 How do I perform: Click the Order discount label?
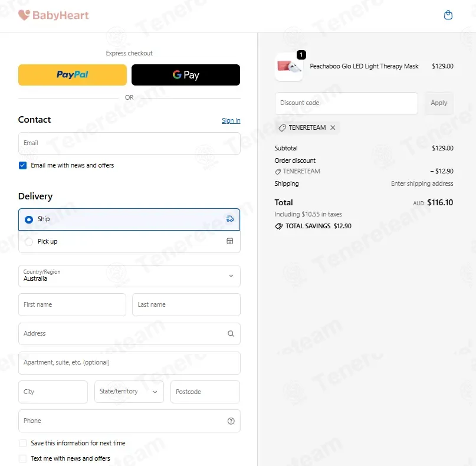(x=295, y=160)
